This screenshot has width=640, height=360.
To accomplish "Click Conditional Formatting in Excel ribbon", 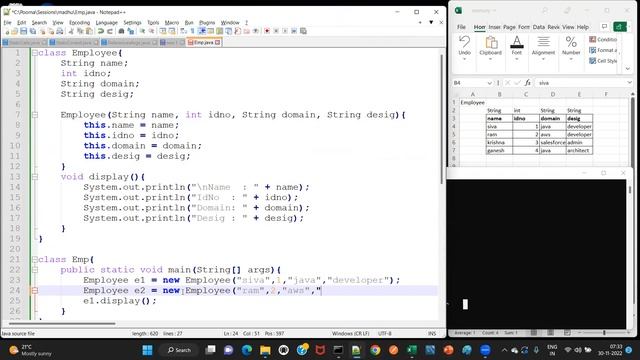I will (603, 39).
